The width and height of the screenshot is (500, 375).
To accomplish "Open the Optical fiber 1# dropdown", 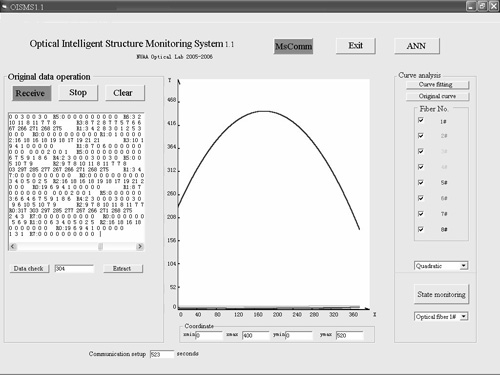I will (464, 317).
